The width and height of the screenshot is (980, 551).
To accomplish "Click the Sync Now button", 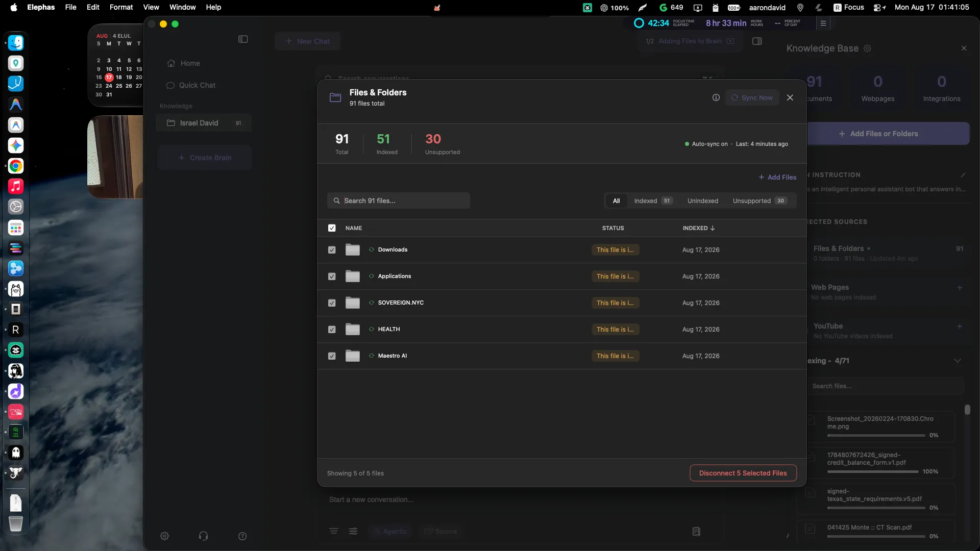I will (752, 97).
